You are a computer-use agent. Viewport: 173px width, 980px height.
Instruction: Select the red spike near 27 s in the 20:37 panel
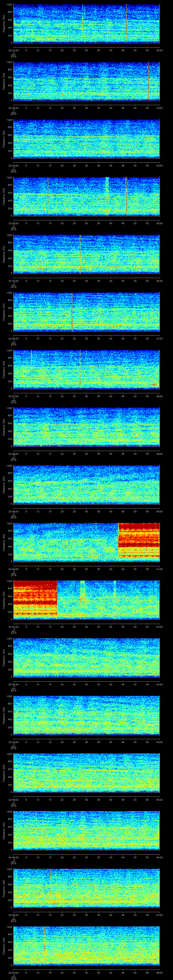80,369
